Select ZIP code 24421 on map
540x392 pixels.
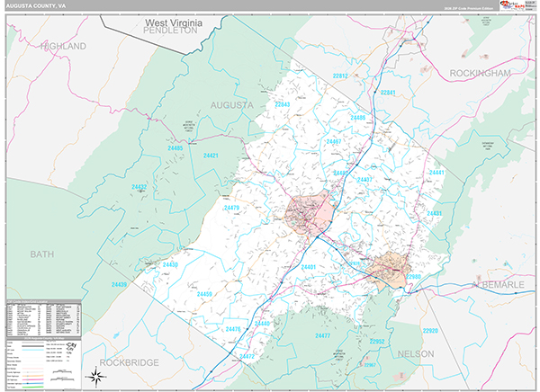[x=211, y=156]
